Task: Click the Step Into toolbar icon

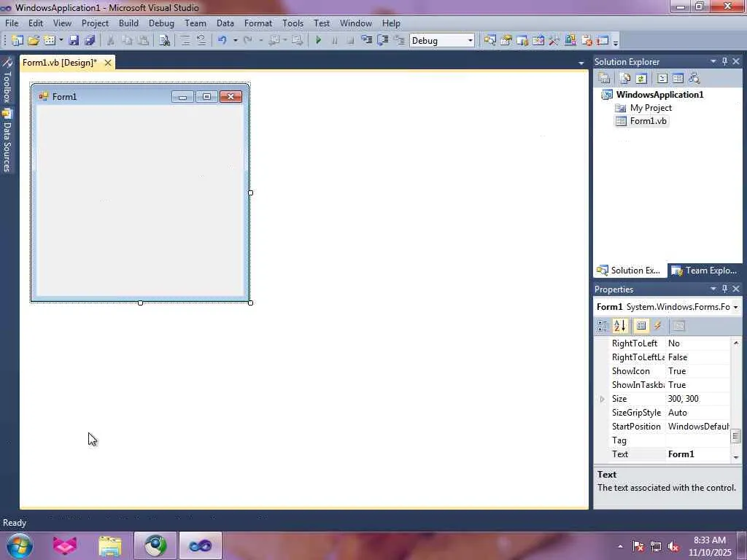Action: point(366,41)
